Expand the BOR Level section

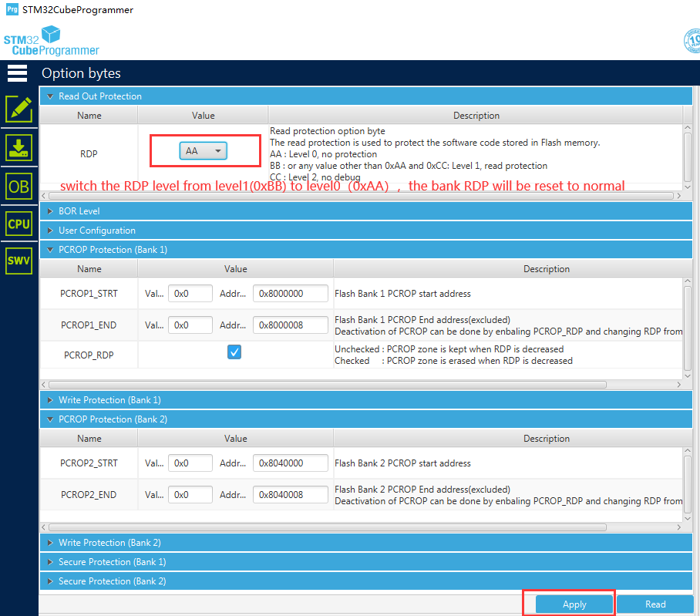[366, 211]
